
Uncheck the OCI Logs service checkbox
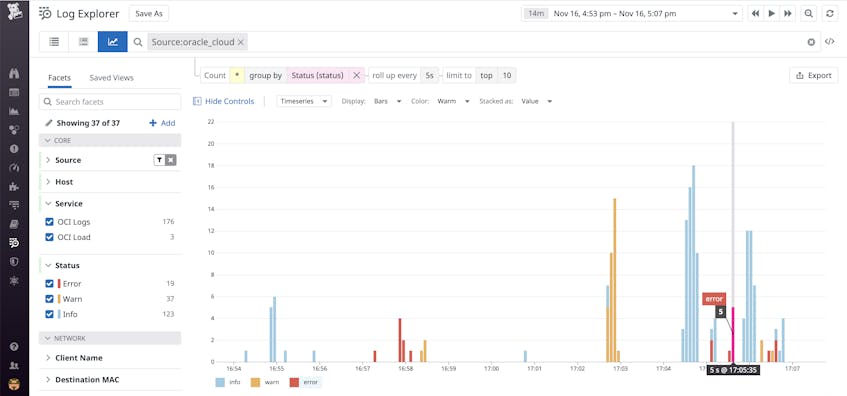[50, 222]
